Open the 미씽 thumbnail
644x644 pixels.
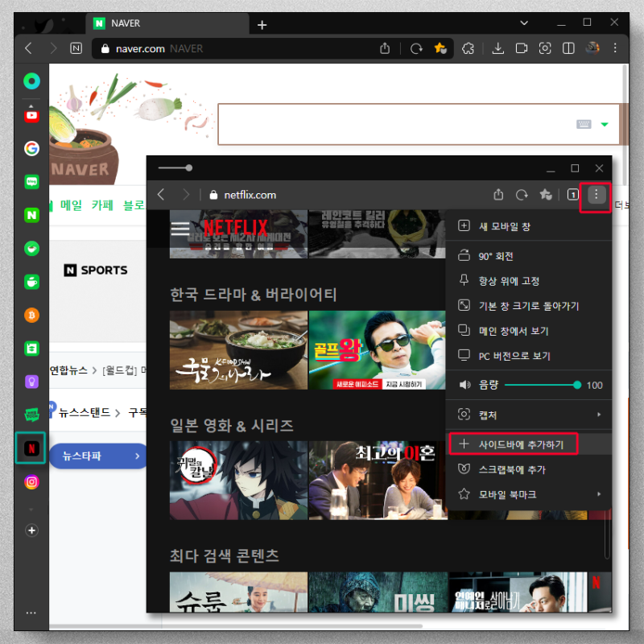tap(378, 592)
